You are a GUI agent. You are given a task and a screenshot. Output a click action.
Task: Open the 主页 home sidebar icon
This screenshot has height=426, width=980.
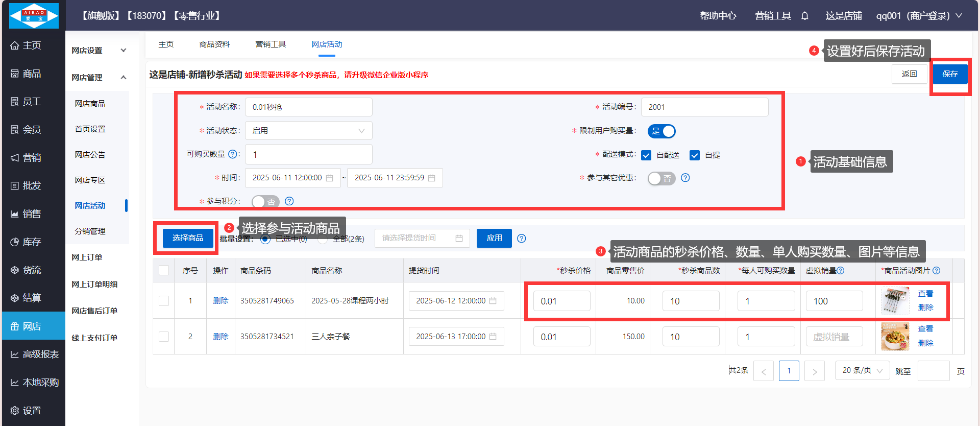15,45
